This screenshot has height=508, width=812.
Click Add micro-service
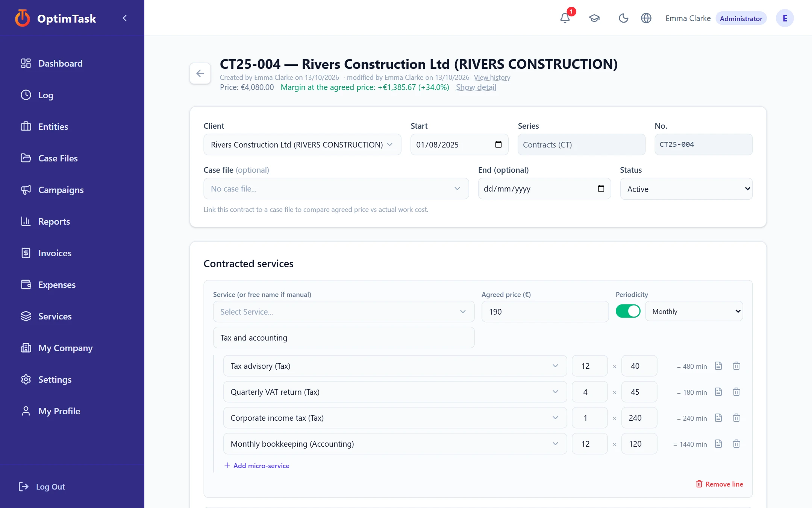coord(257,465)
